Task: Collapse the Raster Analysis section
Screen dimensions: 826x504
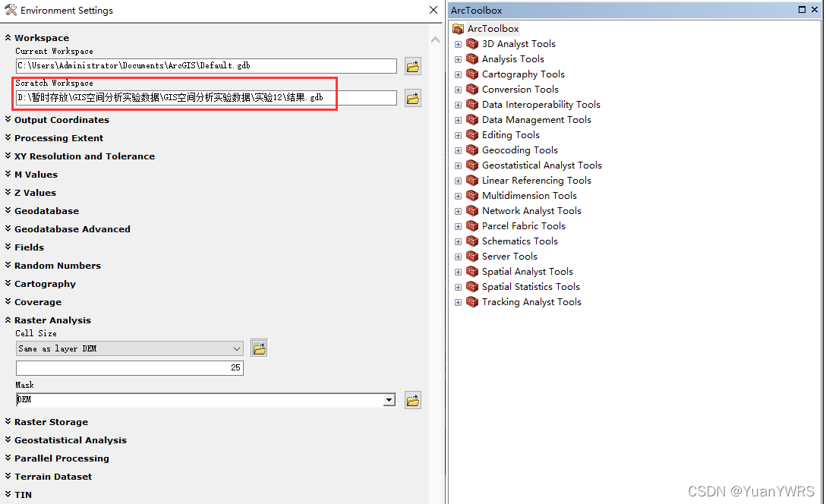Action: click(x=8, y=320)
